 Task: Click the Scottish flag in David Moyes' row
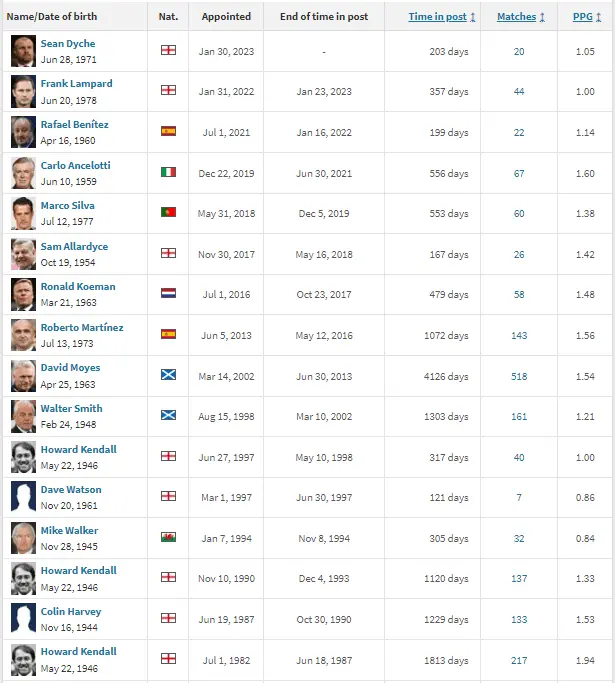point(168,375)
